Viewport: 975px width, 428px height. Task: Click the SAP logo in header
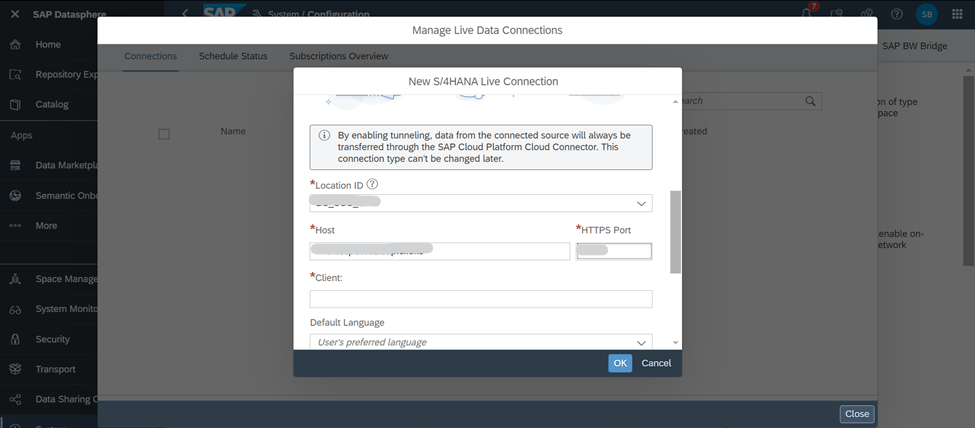(223, 12)
